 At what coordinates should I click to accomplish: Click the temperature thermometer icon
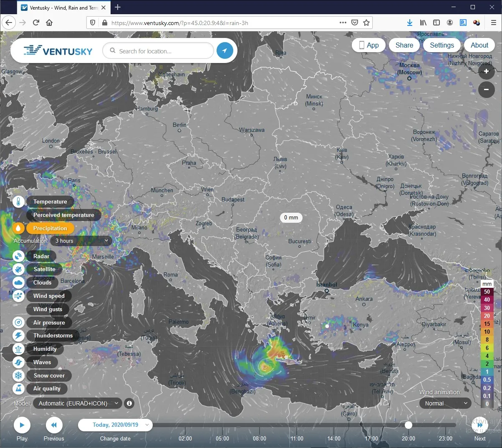coord(18,202)
